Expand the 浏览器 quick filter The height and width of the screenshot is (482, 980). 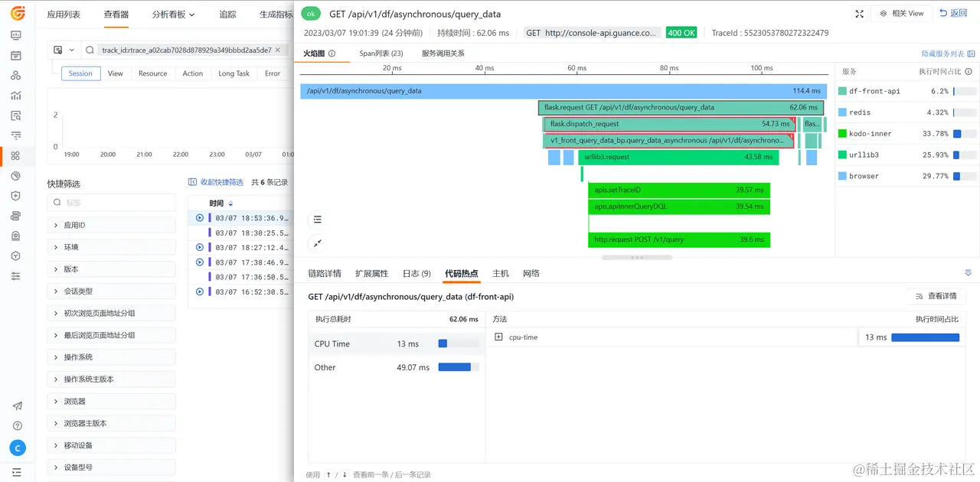(x=112, y=401)
